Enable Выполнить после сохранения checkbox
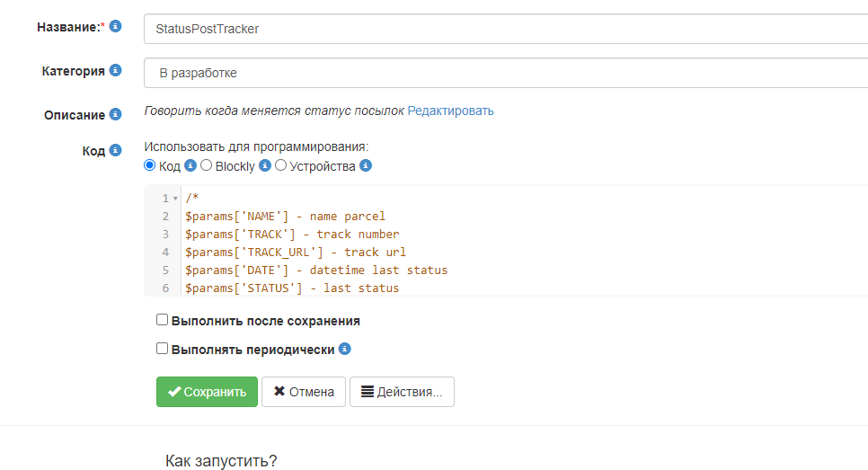868x470 pixels. 163,320
